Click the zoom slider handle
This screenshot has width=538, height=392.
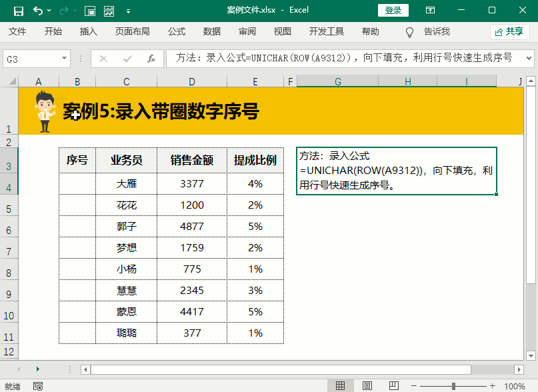453,386
